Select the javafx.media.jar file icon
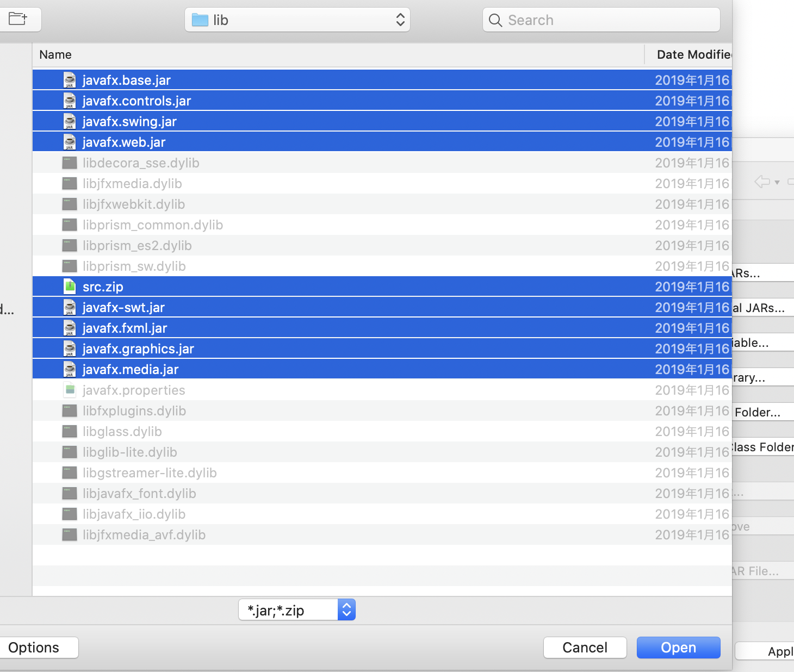 click(70, 369)
